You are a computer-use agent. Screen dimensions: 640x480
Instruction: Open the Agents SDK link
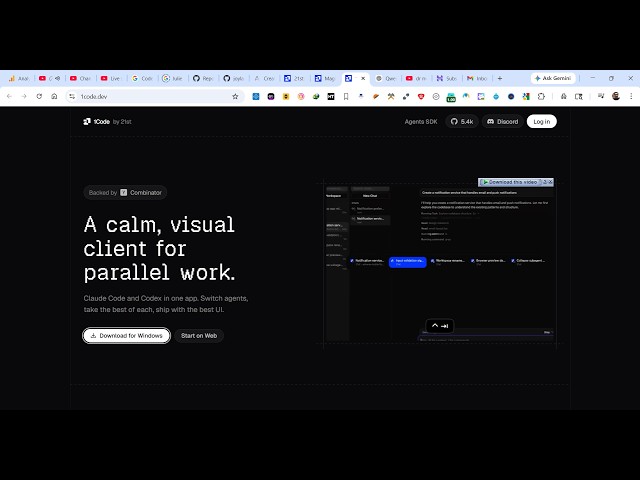420,121
